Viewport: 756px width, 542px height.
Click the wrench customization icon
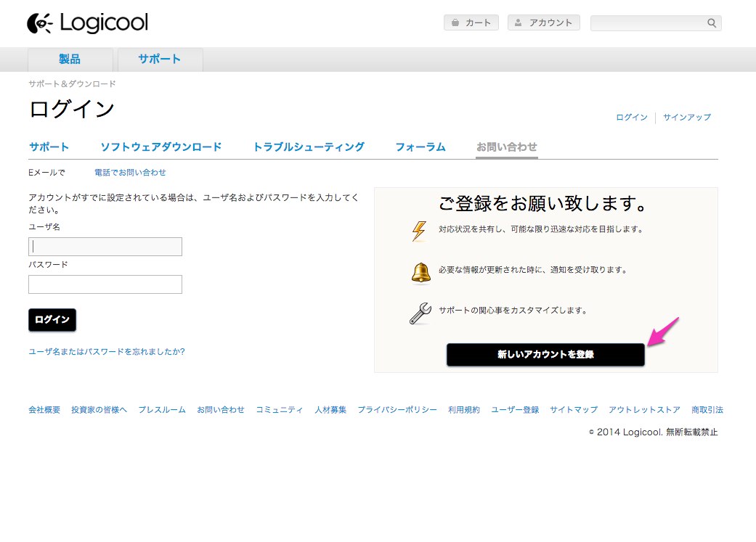(420, 311)
